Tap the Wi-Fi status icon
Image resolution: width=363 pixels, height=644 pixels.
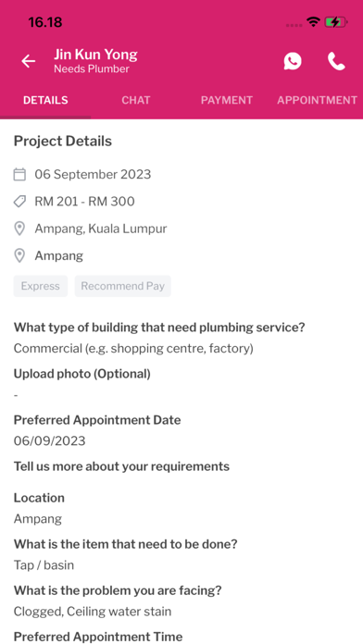pos(313,22)
